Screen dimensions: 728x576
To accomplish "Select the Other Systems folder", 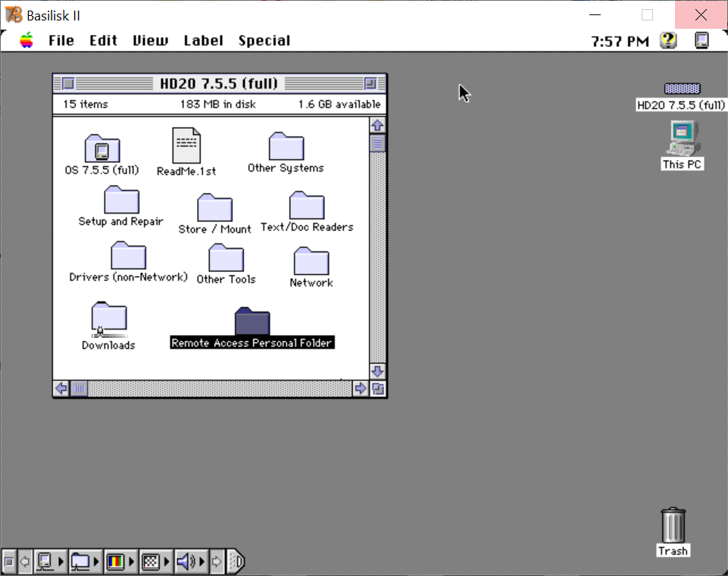I will pyautogui.click(x=286, y=146).
